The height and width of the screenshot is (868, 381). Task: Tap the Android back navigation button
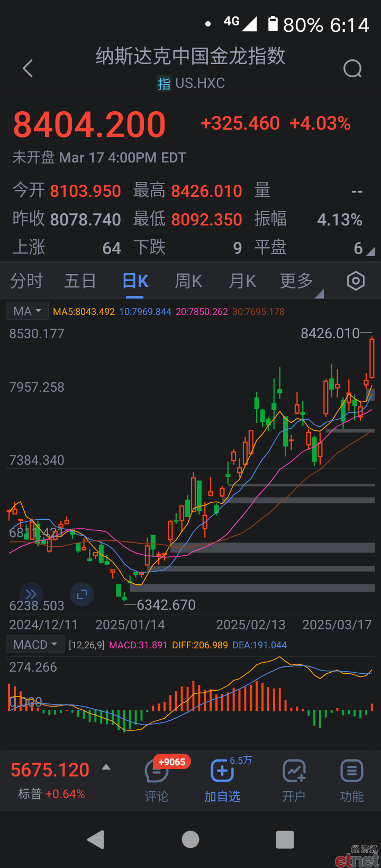(96, 839)
